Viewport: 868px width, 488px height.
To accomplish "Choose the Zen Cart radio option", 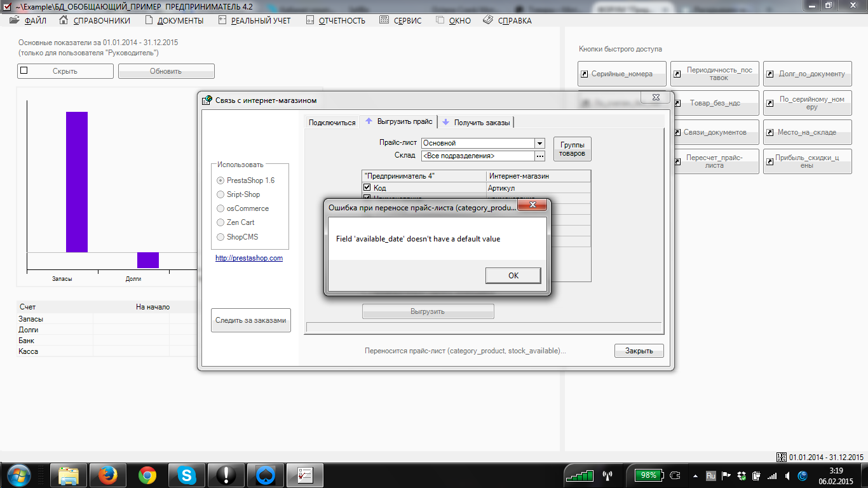I will tap(220, 222).
